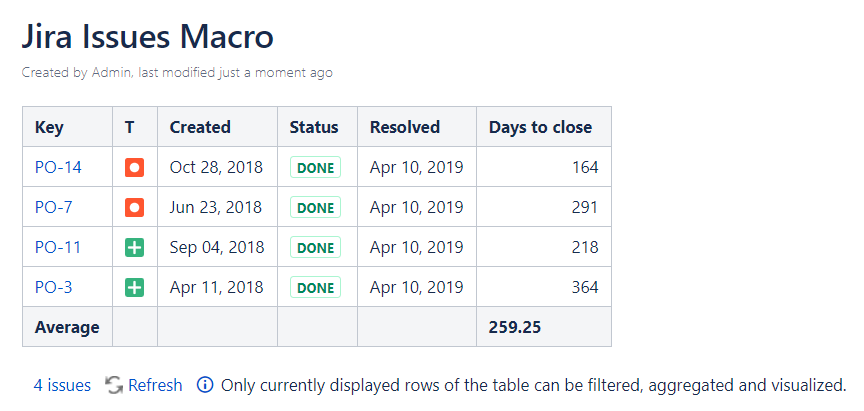The width and height of the screenshot is (864, 411).
Task: Sort by Days to close header
Action: tap(540, 127)
